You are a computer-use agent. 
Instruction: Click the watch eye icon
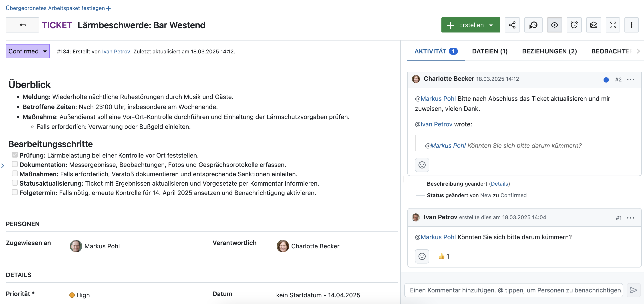click(x=555, y=25)
